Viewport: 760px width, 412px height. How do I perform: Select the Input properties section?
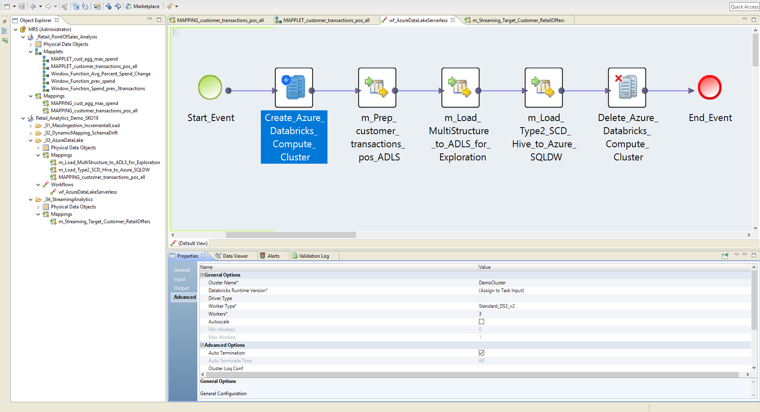click(180, 279)
